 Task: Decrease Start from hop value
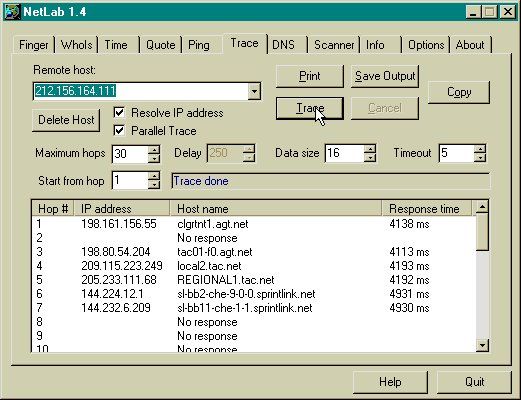pos(154,184)
